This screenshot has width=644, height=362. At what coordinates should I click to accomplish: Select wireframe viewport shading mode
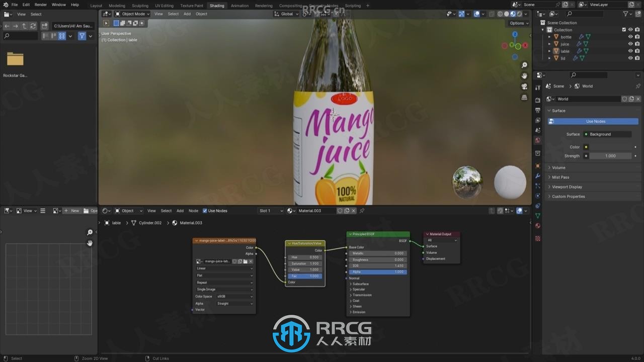(500, 14)
